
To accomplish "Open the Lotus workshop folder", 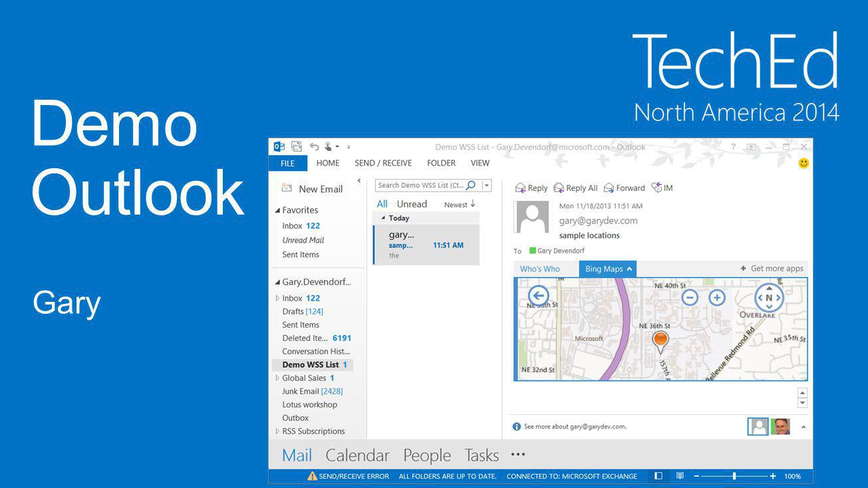I will 309,405.
